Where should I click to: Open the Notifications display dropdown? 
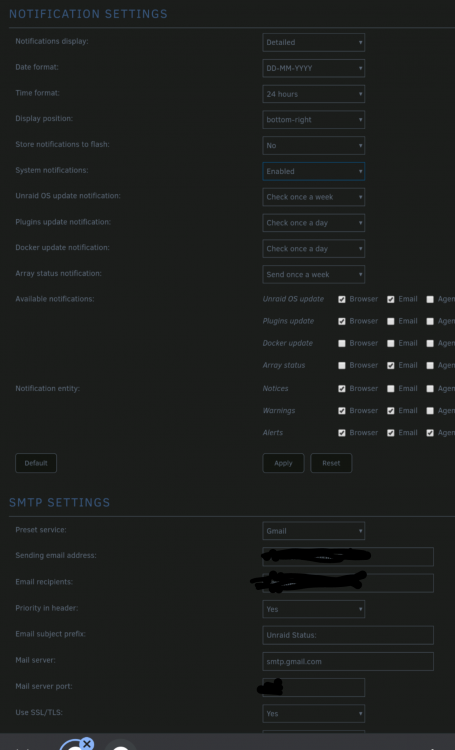pos(313,42)
